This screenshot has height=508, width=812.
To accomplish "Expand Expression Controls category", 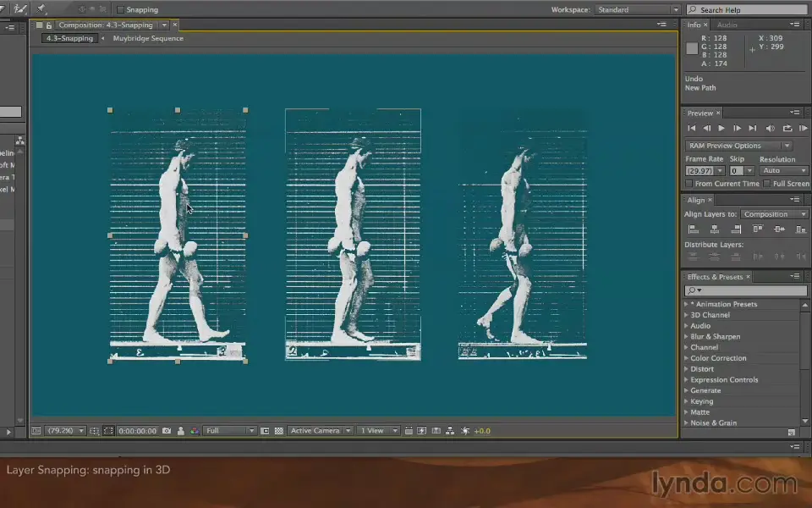I will [686, 380].
